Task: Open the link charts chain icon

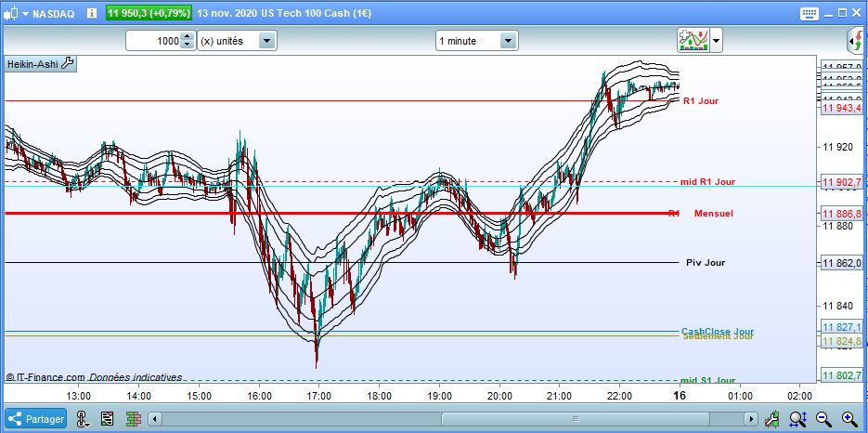Action: (83, 419)
